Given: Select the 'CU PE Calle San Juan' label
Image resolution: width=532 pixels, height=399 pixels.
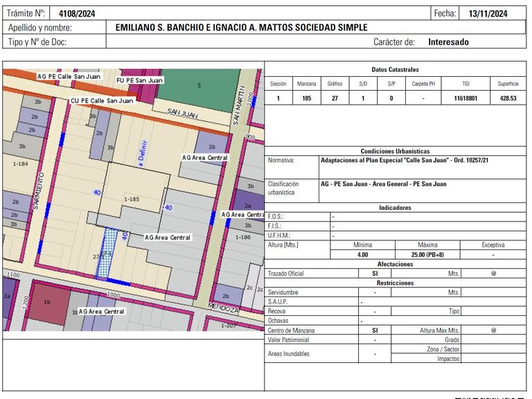Looking at the screenshot, I should tap(102, 100).
